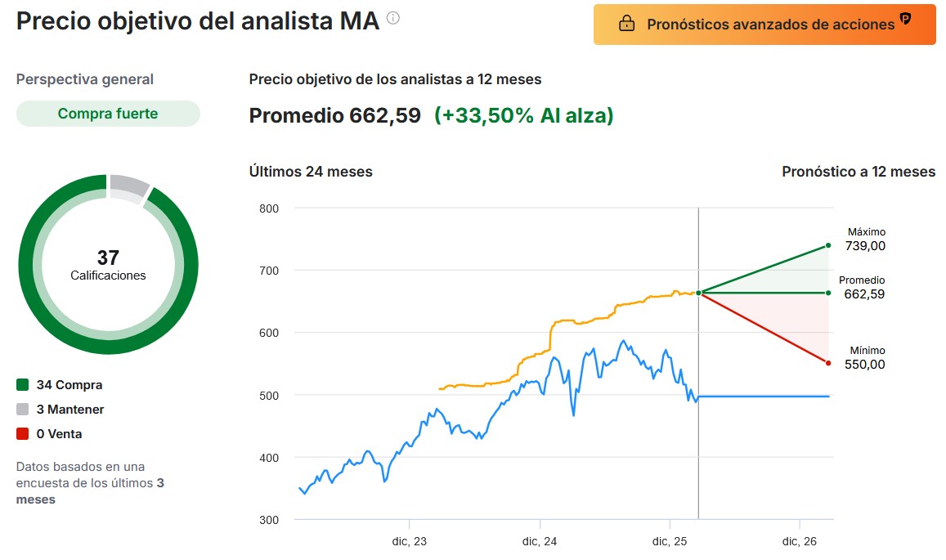Click the Promedio 662,59 headline value
The width and height of the screenshot is (946, 560).
pyautogui.click(x=335, y=116)
